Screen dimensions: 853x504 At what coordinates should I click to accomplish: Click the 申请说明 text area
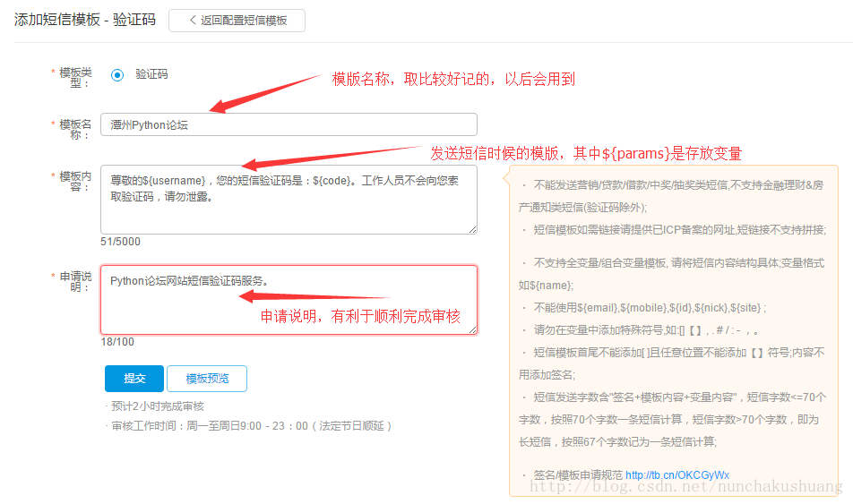tap(289, 300)
